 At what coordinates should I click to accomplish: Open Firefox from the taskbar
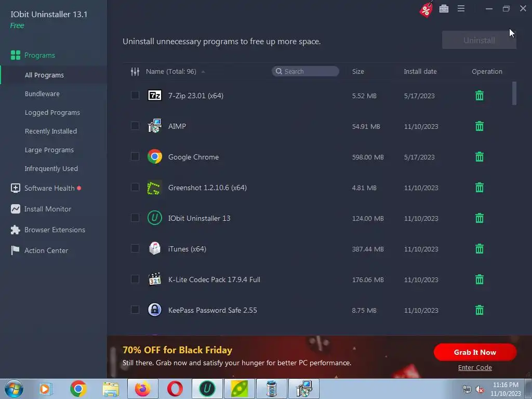(x=142, y=389)
